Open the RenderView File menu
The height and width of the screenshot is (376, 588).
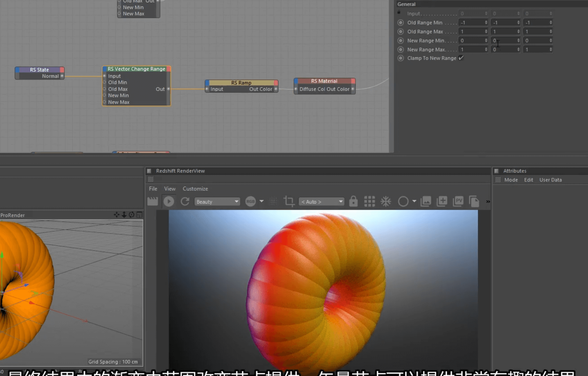coord(153,189)
